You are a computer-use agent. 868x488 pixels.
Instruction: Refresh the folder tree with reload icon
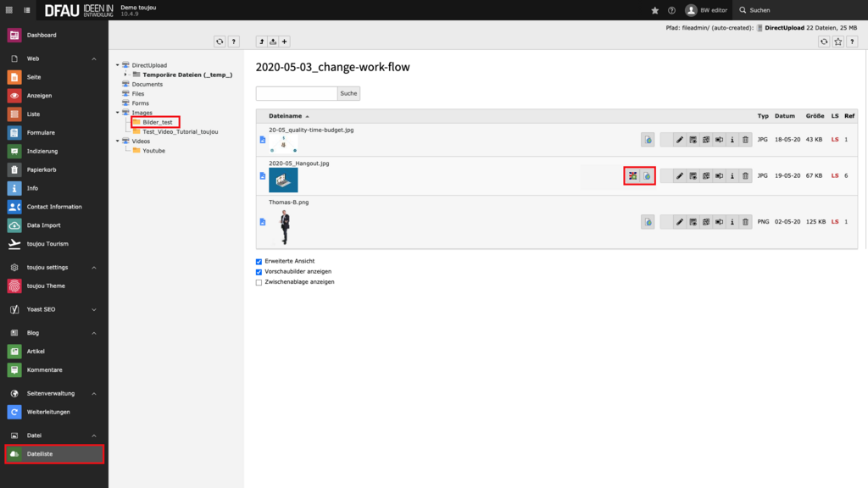220,42
